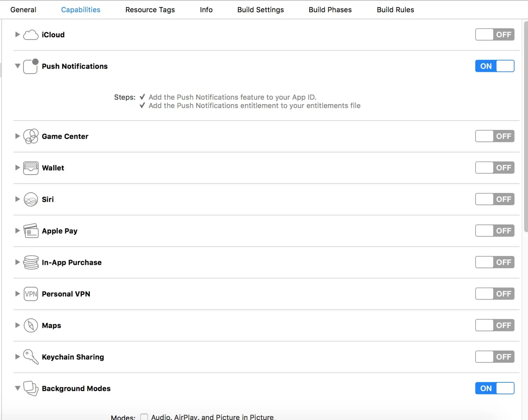Open the Resource Tags tab

[x=150, y=10]
